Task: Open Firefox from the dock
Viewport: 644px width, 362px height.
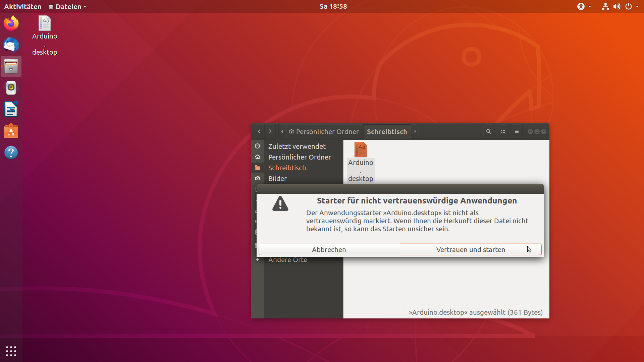Action: (x=11, y=23)
